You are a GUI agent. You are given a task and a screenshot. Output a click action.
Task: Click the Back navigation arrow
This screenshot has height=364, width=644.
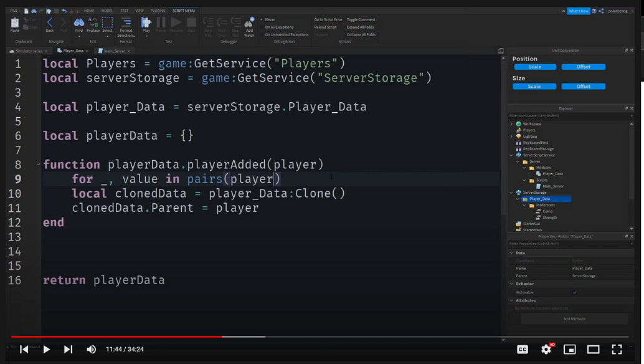pos(50,23)
